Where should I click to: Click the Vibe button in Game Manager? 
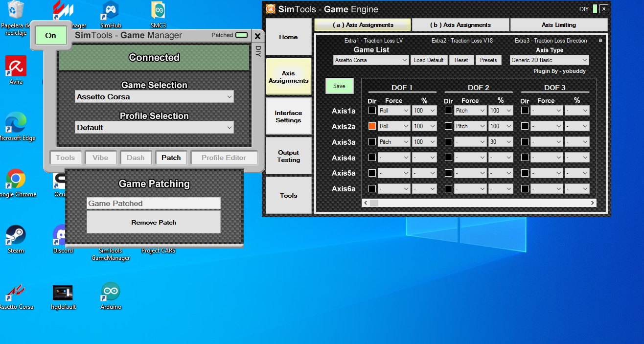coord(100,158)
